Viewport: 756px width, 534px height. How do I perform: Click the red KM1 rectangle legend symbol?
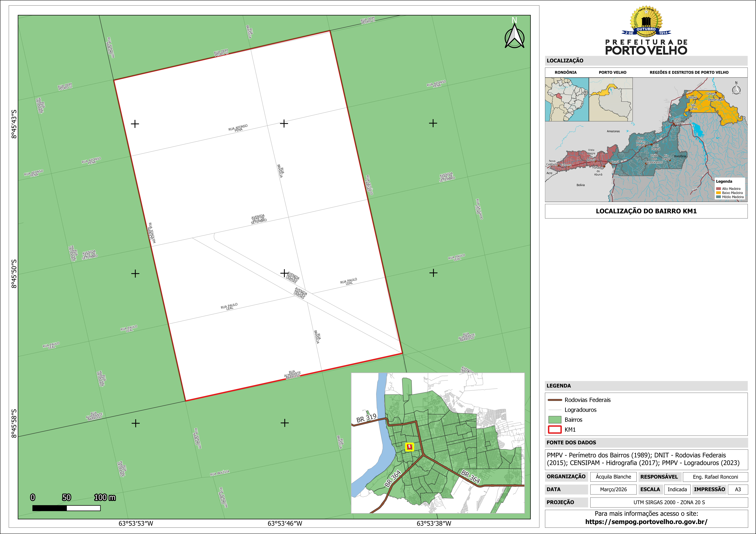[555, 430]
